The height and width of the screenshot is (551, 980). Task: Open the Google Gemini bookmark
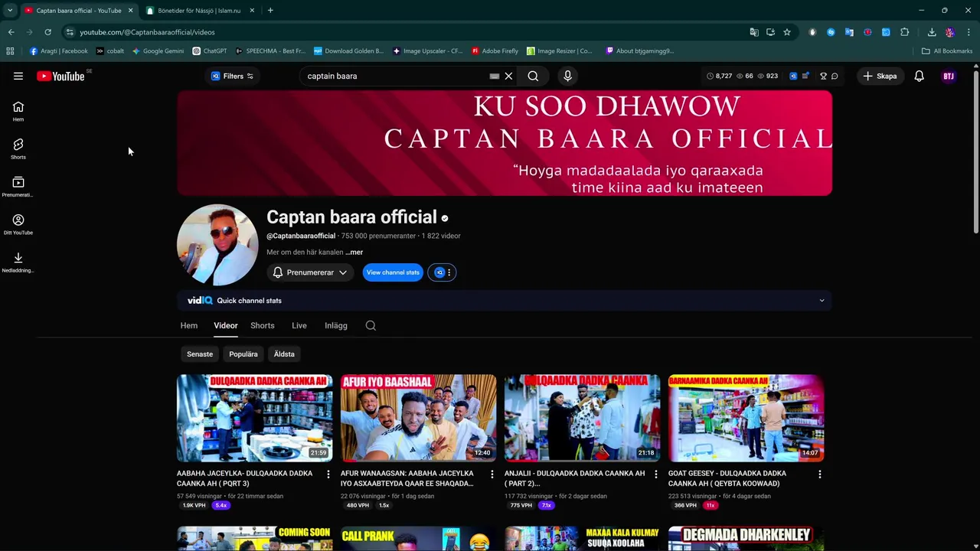[158, 51]
